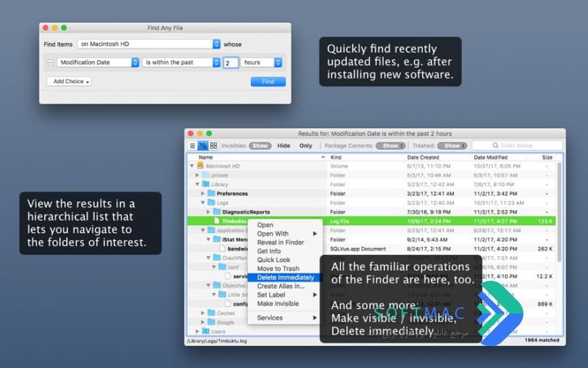Set Invisibles filter to Show
The image size is (588, 368).
tap(260, 146)
